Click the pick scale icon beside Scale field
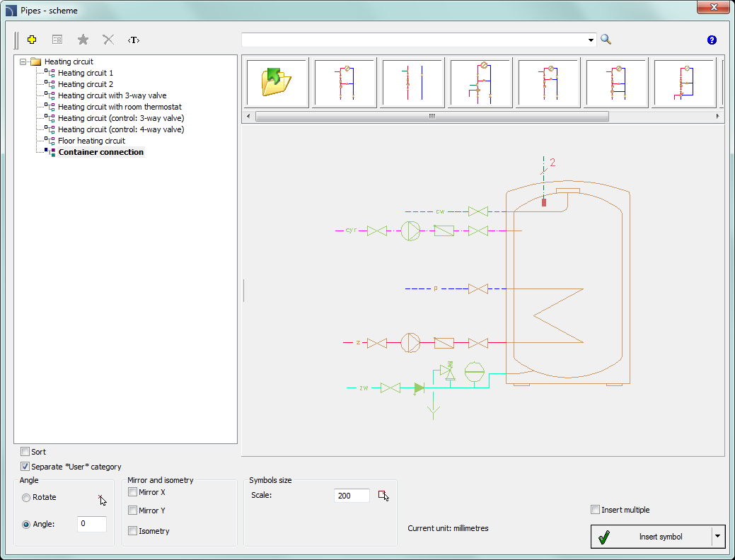Screen dimensions: 735x560 click(x=383, y=496)
